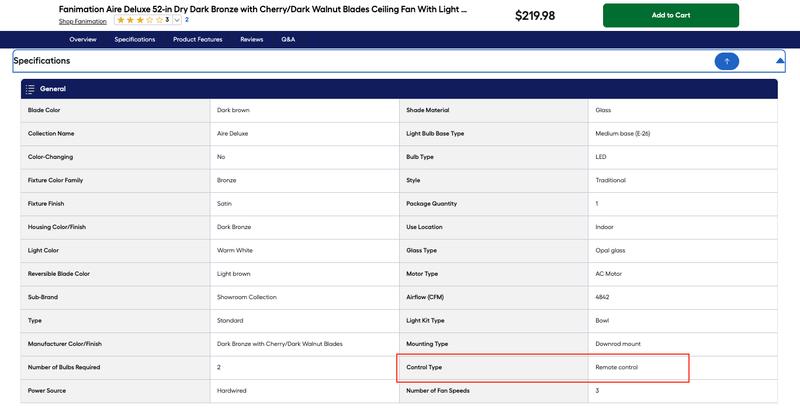This screenshot has height=416, width=800.
Task: Open the star rating dropdown chevron
Action: 177,20
